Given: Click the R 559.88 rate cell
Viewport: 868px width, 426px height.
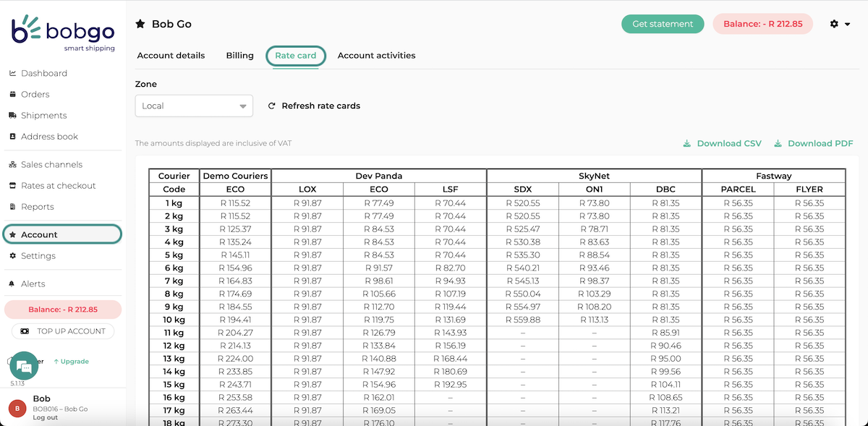Looking at the screenshot, I should click(523, 320).
